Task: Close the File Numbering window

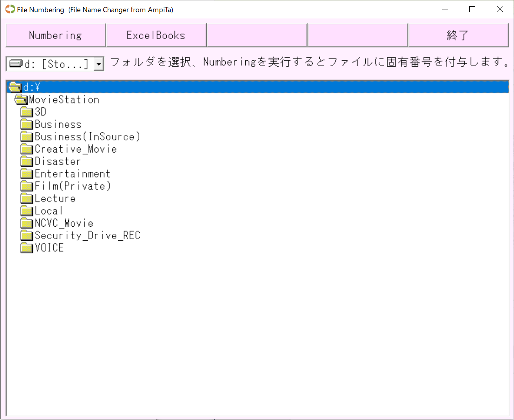Action: [x=500, y=9]
